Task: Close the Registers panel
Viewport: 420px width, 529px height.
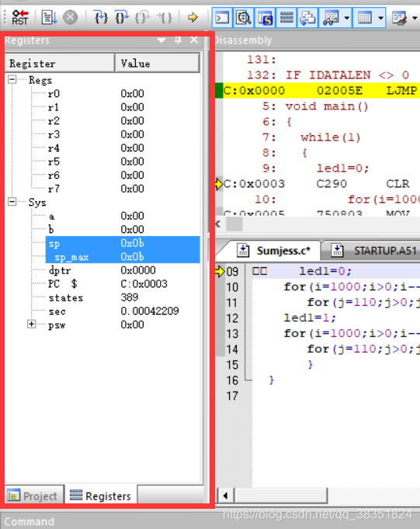Action: pyautogui.click(x=194, y=40)
